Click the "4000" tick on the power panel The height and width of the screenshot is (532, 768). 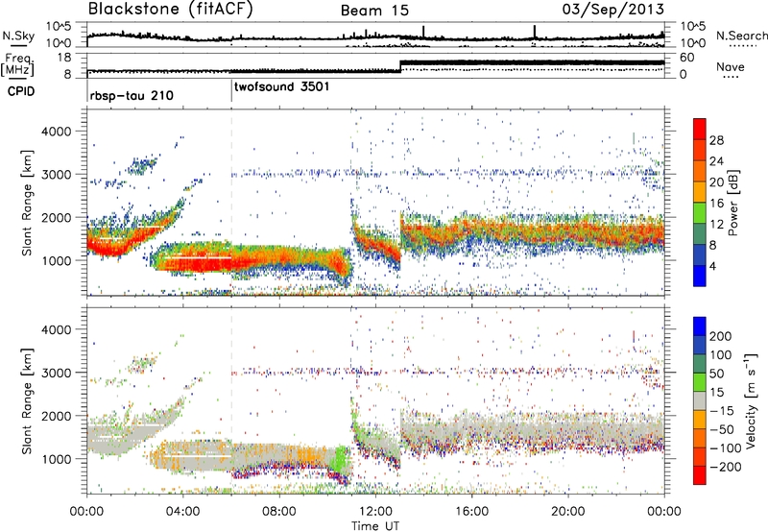click(56, 132)
